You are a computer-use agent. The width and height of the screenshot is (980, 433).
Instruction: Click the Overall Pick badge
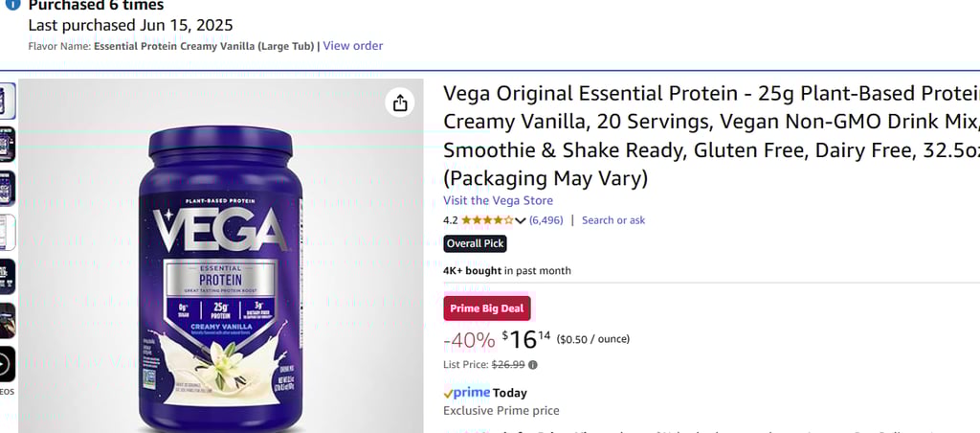click(x=475, y=243)
